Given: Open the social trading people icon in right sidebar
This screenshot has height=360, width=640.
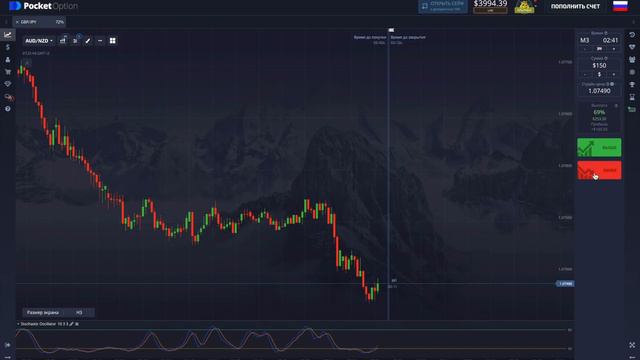Looking at the screenshot, I should (x=632, y=60).
